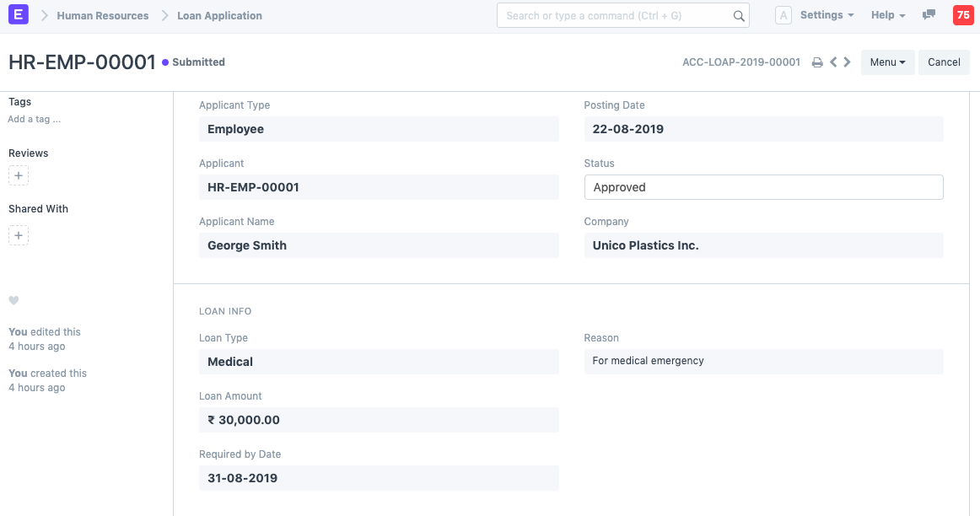Image resolution: width=980 pixels, height=516 pixels.
Task: Open the Menu dropdown
Action: point(887,62)
